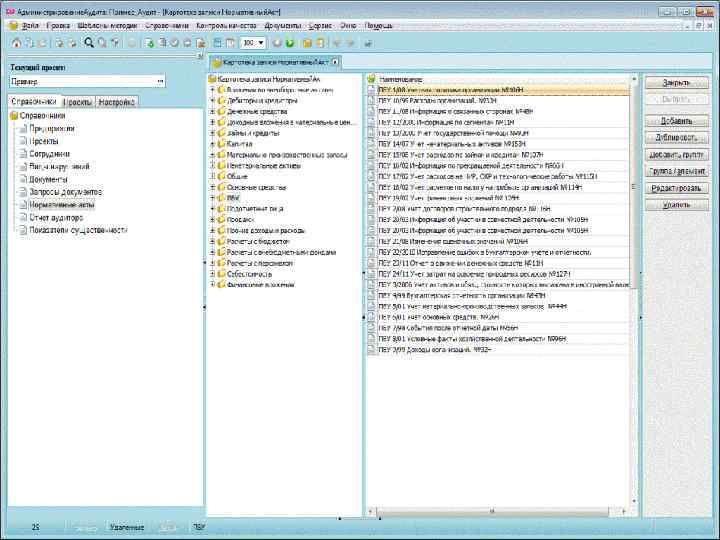This screenshot has width=720, height=540.
Task: Click the folder icon of Денежные средства
Action: 221,112
